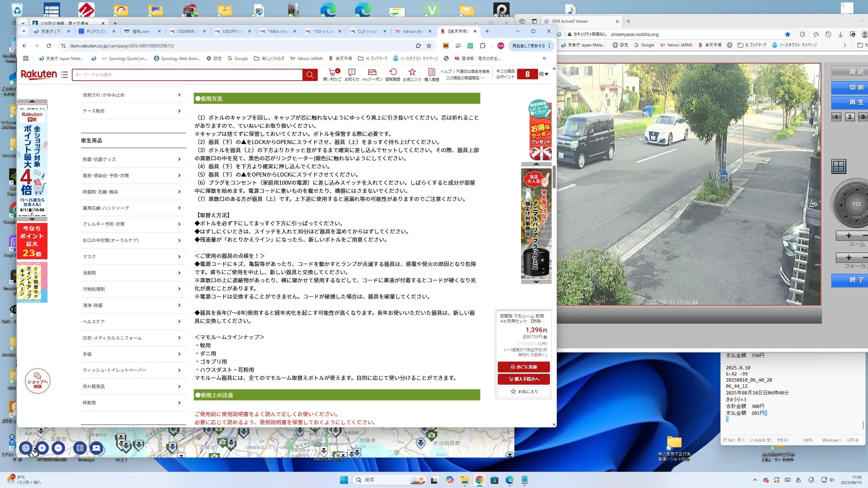Select DVR channel 2 button

click(x=850, y=117)
